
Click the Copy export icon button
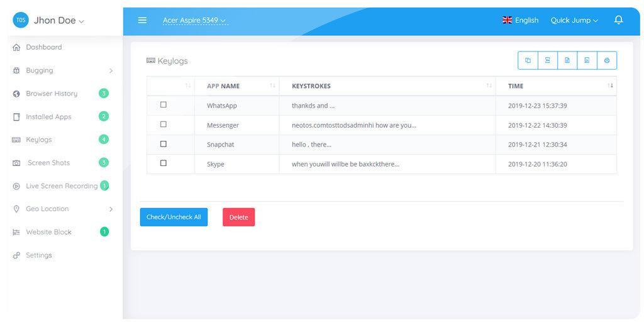(528, 60)
